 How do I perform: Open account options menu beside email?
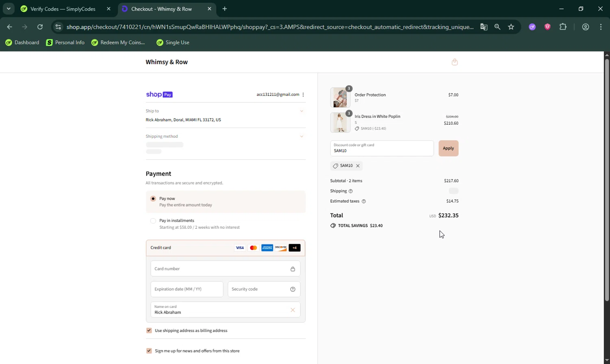click(x=303, y=95)
